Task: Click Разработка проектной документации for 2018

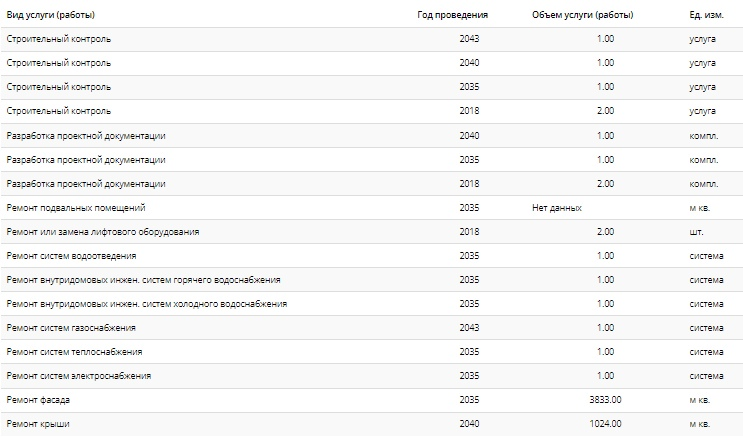Action: click(x=372, y=184)
